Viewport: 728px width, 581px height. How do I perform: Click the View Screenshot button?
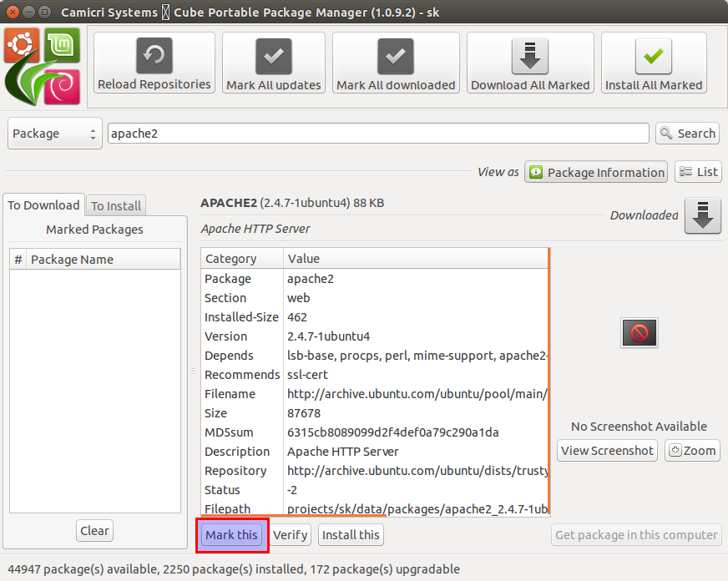click(607, 451)
